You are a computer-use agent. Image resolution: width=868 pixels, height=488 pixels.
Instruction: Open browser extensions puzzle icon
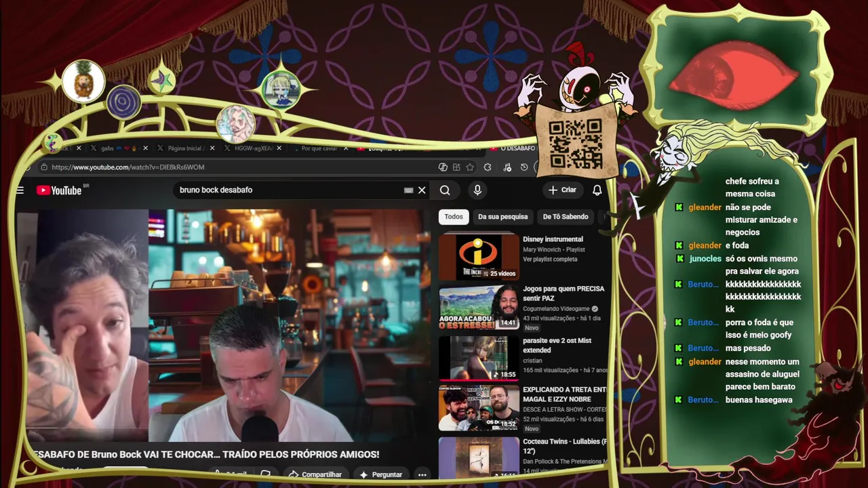[488, 167]
